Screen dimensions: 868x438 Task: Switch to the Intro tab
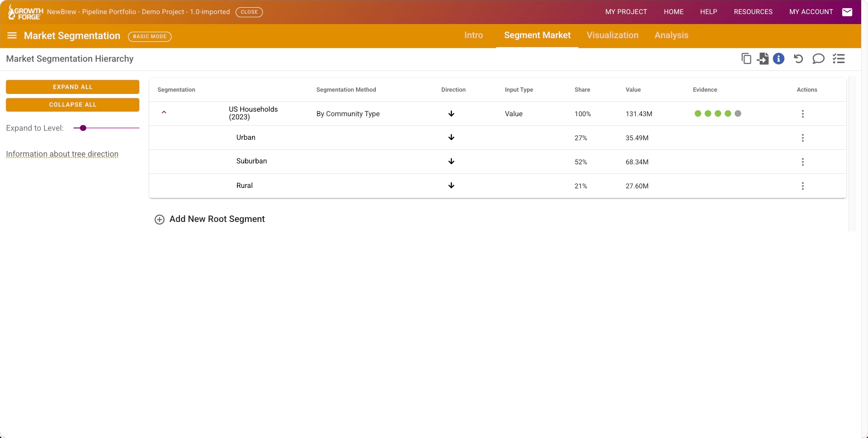pos(473,35)
